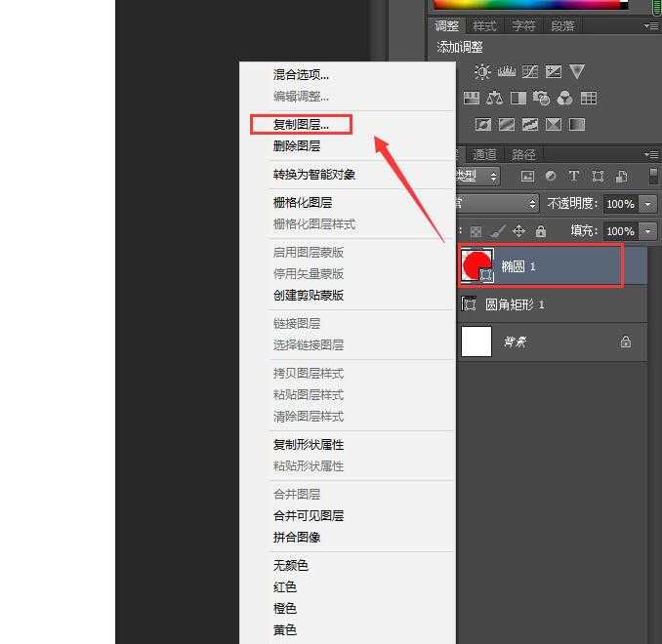Image resolution: width=662 pixels, height=644 pixels.
Task: Choose 复制图层... from the context menu
Action: point(301,125)
